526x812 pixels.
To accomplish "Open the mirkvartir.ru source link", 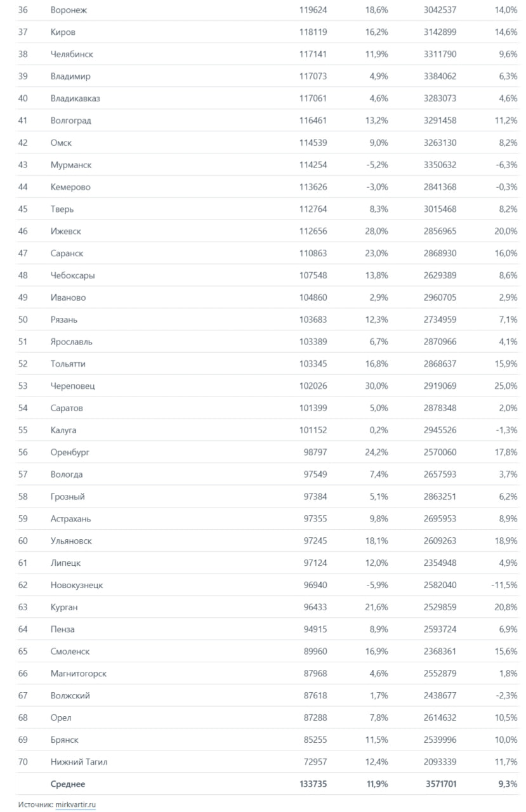I will [x=75, y=804].
